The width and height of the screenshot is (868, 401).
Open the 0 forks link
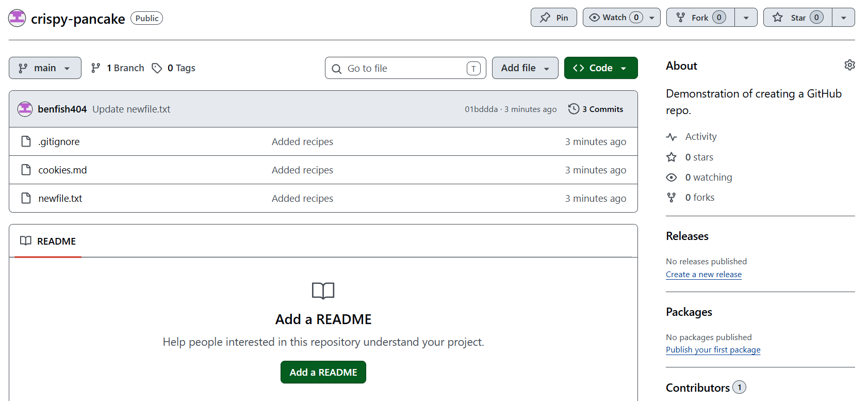click(x=690, y=197)
